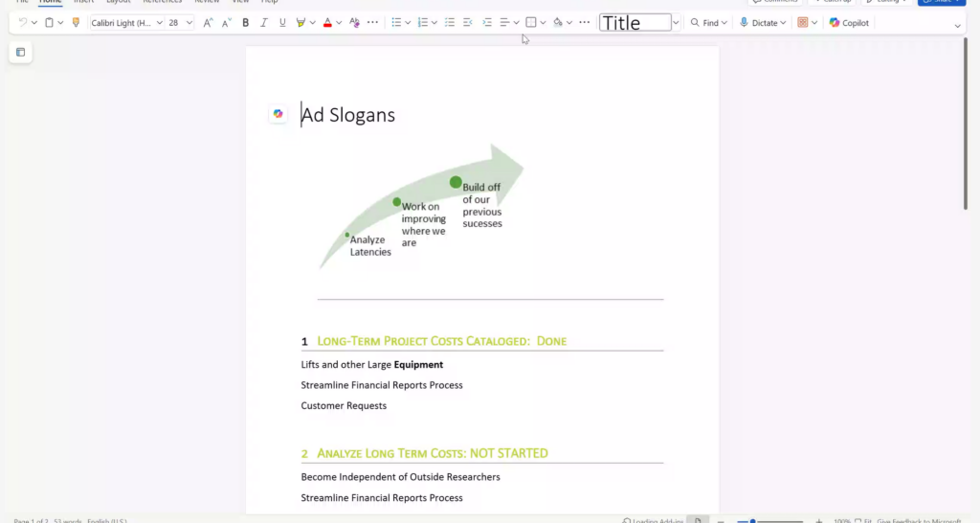Expand the numbering library dropdown arrow
The image size is (980, 523).
tap(434, 23)
